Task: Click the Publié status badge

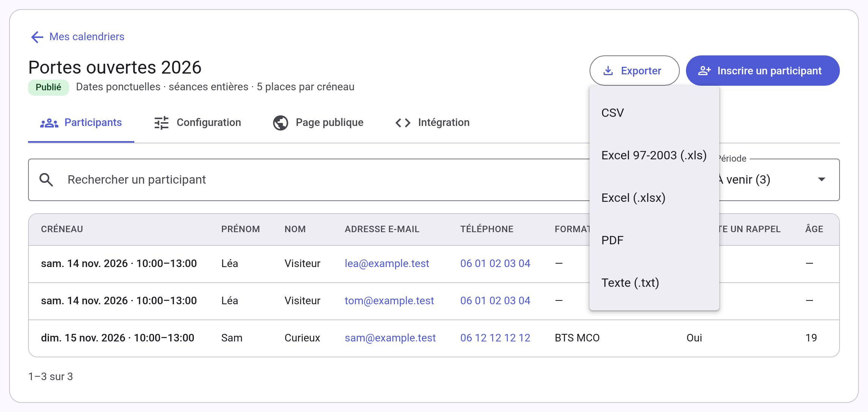Action: [48, 87]
